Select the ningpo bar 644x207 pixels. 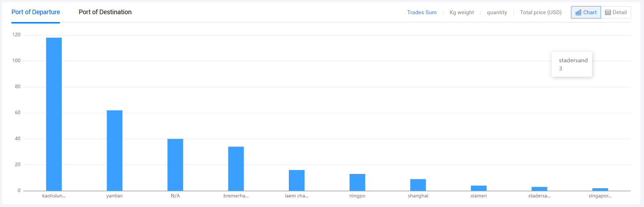pos(357,182)
